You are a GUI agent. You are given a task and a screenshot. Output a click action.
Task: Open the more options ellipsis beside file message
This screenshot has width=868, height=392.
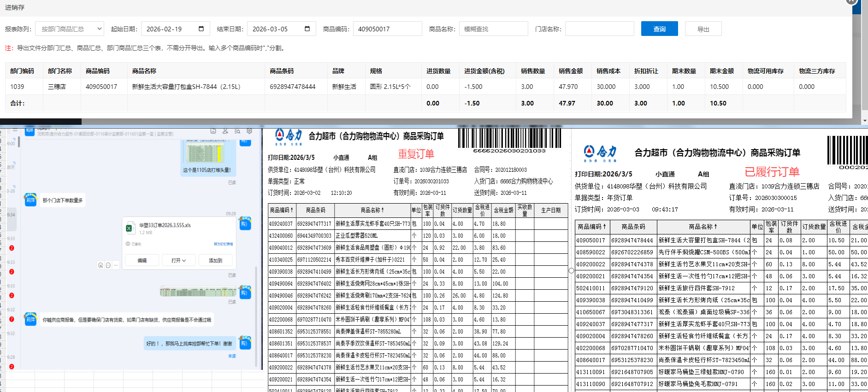point(116,265)
